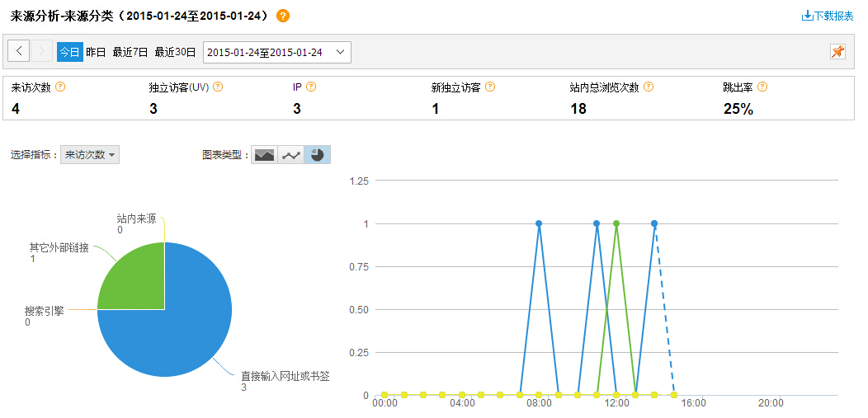Select the 最近30日 date range
The height and width of the screenshot is (418, 868).
point(175,52)
